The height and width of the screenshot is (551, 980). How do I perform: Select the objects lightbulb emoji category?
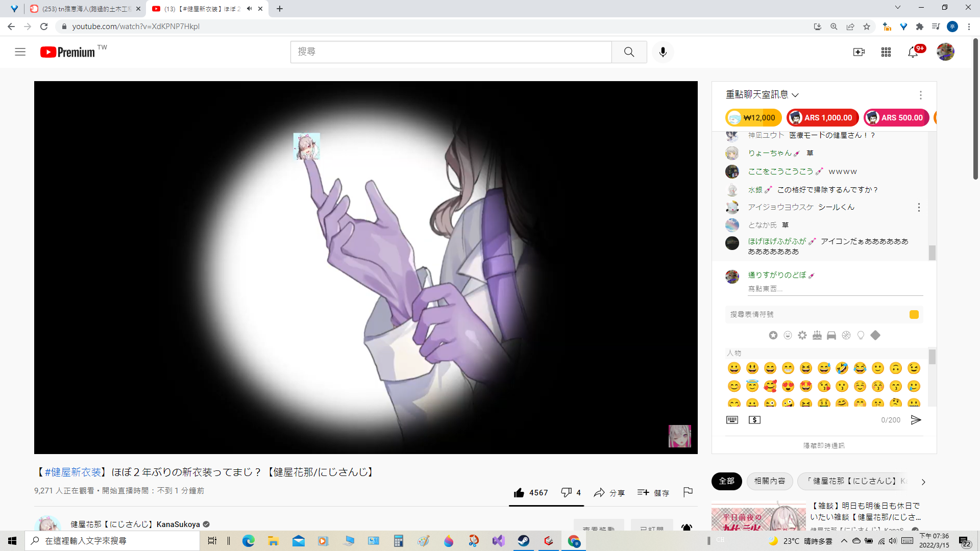[x=861, y=335]
